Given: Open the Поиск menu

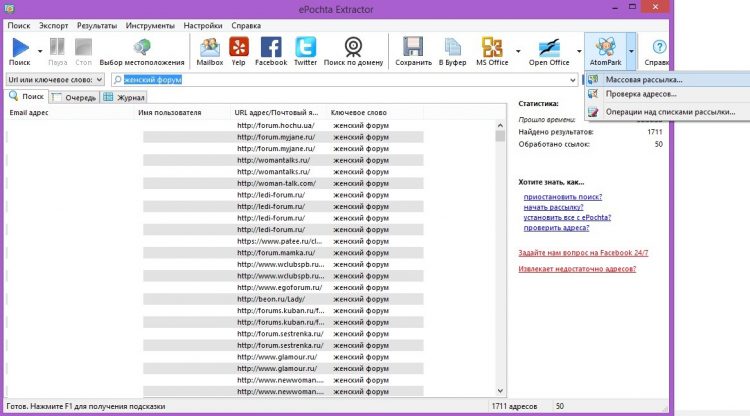Looking at the screenshot, I should click(x=19, y=25).
